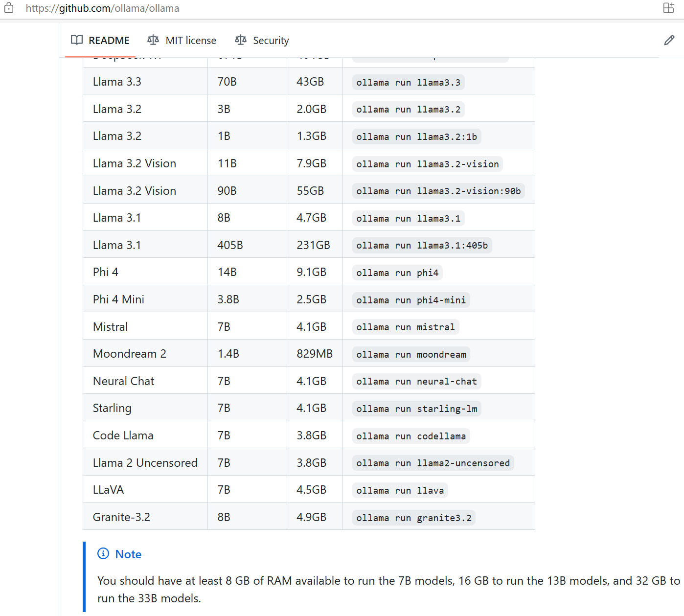This screenshot has width=684, height=616.
Task: Click the 'ollama run mistral' command
Action: pyautogui.click(x=406, y=327)
